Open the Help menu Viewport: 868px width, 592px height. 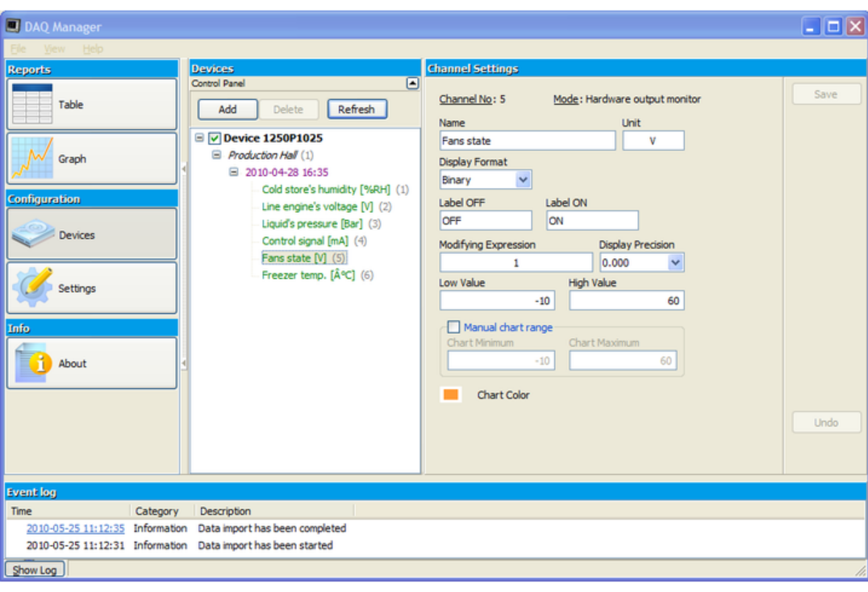point(93,48)
